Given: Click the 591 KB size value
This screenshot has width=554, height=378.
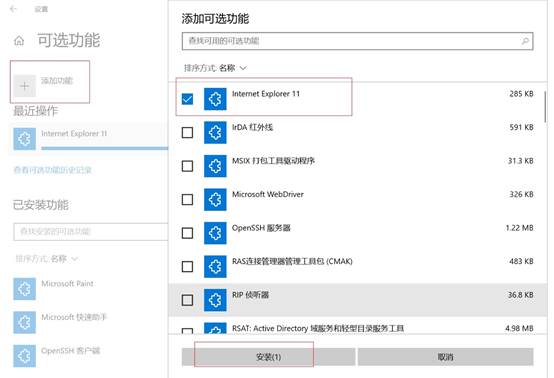Looking at the screenshot, I should point(521,127).
